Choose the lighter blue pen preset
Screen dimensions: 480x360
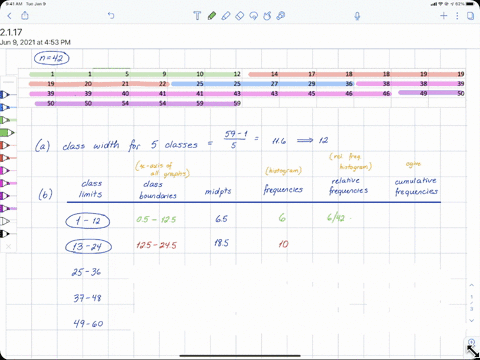pos(6,107)
